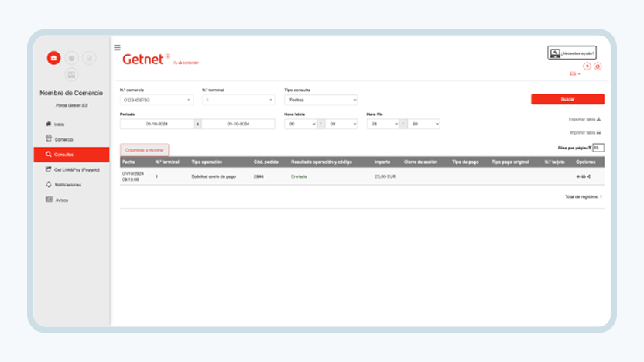Open the N.º terminal dropdown
The width and height of the screenshot is (644, 362).
click(x=238, y=100)
